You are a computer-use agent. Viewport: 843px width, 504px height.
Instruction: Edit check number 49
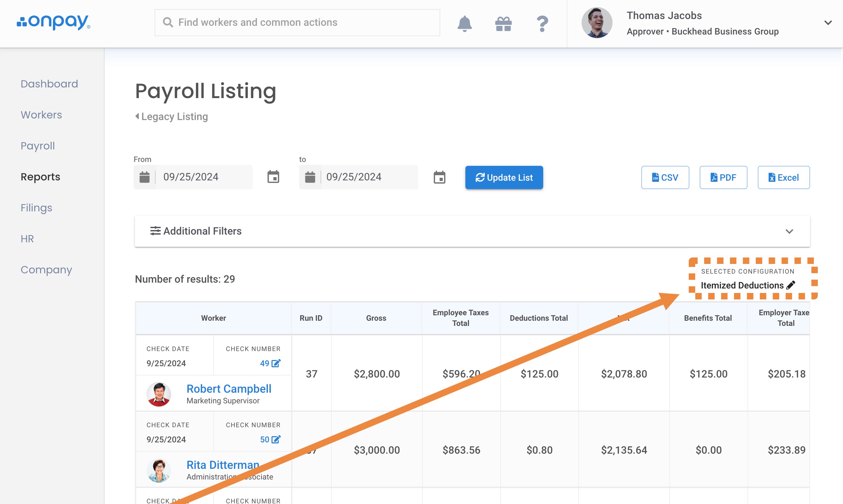click(x=276, y=363)
